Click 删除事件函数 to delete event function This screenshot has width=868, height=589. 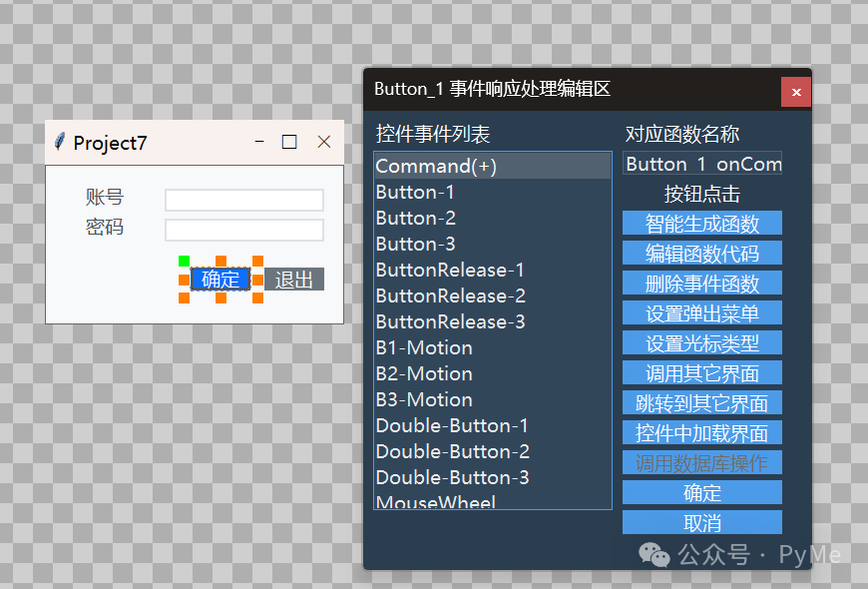[701, 283]
